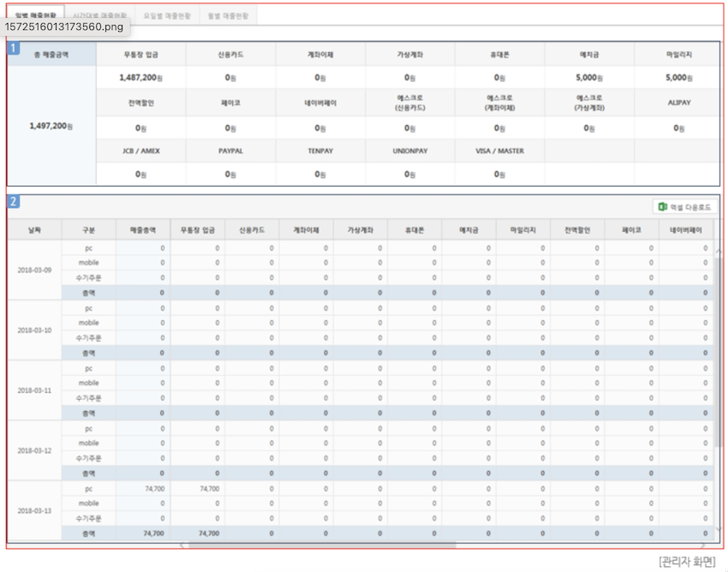Click the VISA / MASTER payment label
728x572 pixels.
[499, 151]
